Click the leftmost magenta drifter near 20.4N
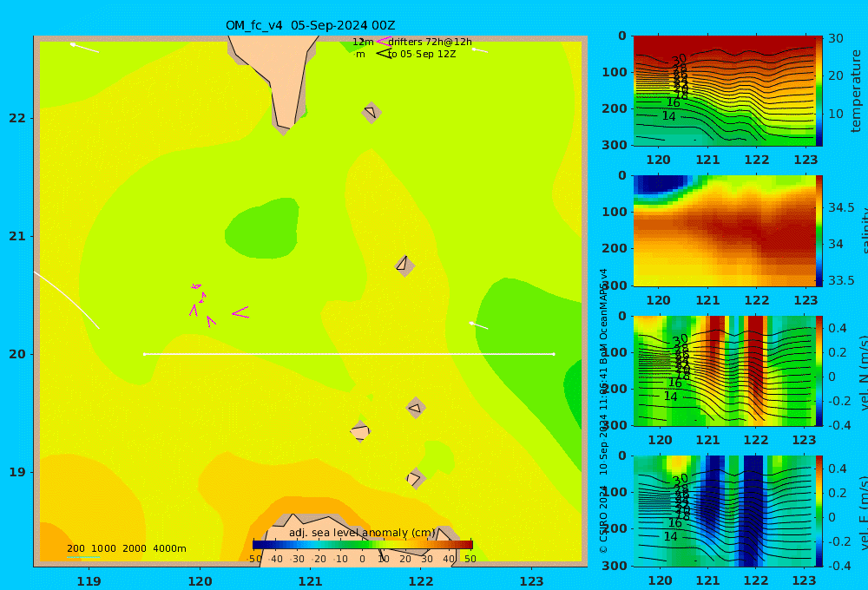 click(194, 310)
